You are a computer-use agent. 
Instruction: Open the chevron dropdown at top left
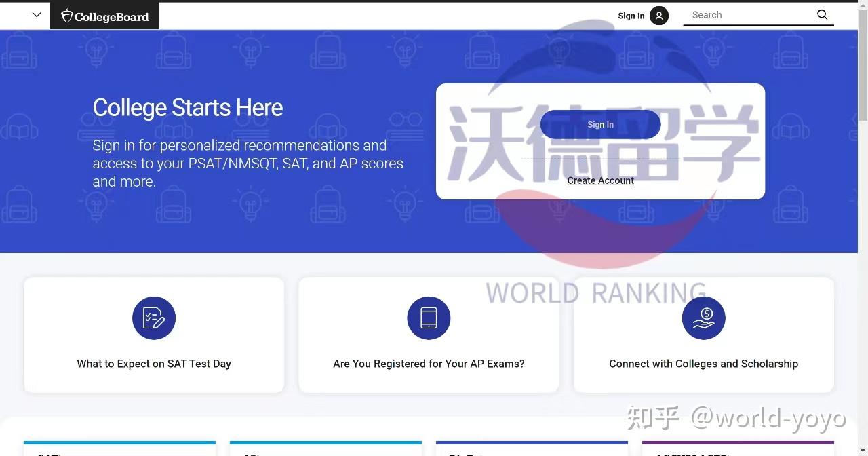click(36, 14)
